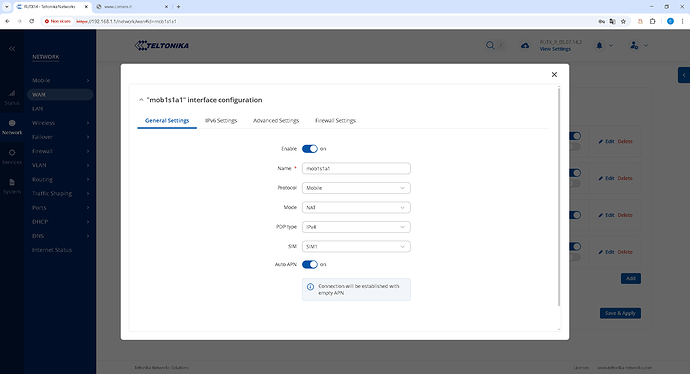The height and width of the screenshot is (374, 690).
Task: Click the Teltonika logo
Action: click(162, 45)
